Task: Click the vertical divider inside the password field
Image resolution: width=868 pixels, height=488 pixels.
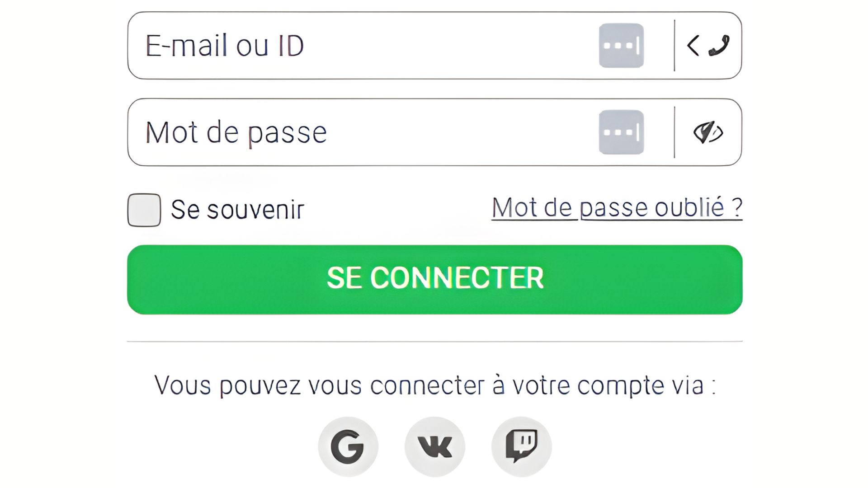Action: tap(674, 131)
